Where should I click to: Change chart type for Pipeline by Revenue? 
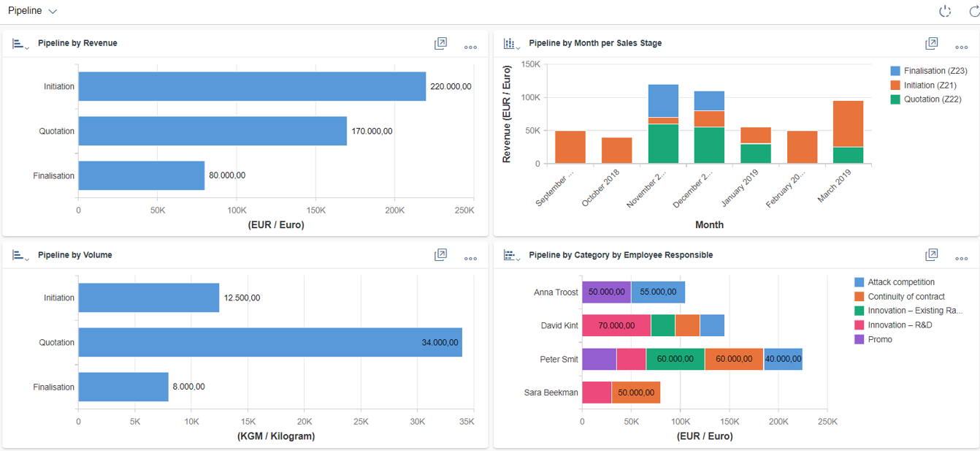pyautogui.click(x=20, y=44)
